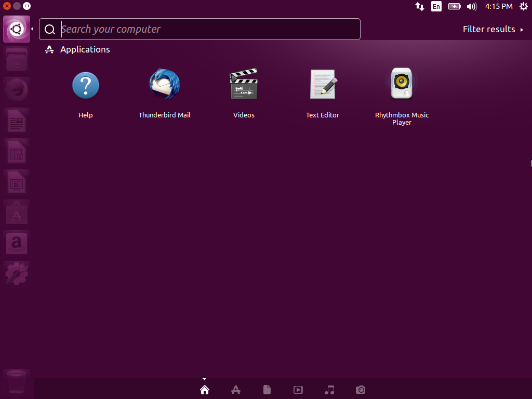Open LibreOffice Impress from the launcher

[x=16, y=182]
